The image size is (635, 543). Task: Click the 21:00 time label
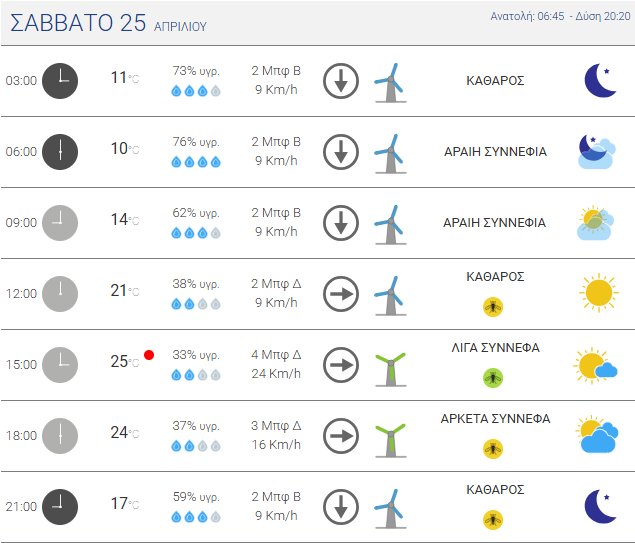click(21, 507)
